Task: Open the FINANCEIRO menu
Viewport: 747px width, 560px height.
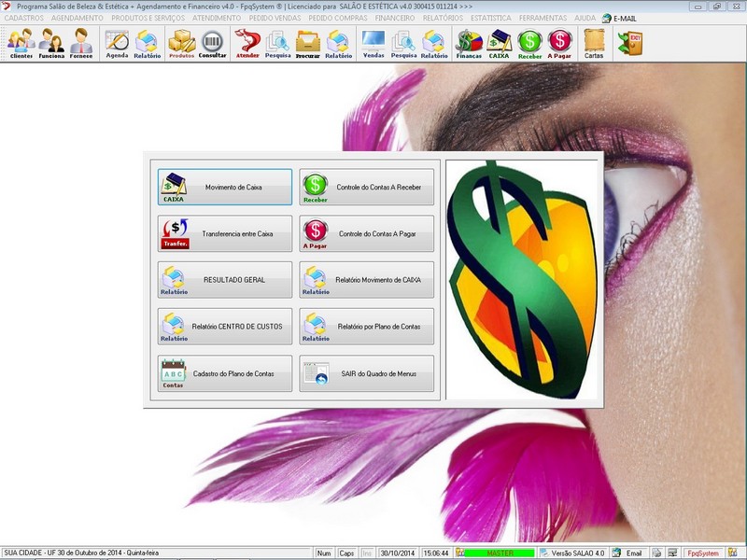Action: 395,18
